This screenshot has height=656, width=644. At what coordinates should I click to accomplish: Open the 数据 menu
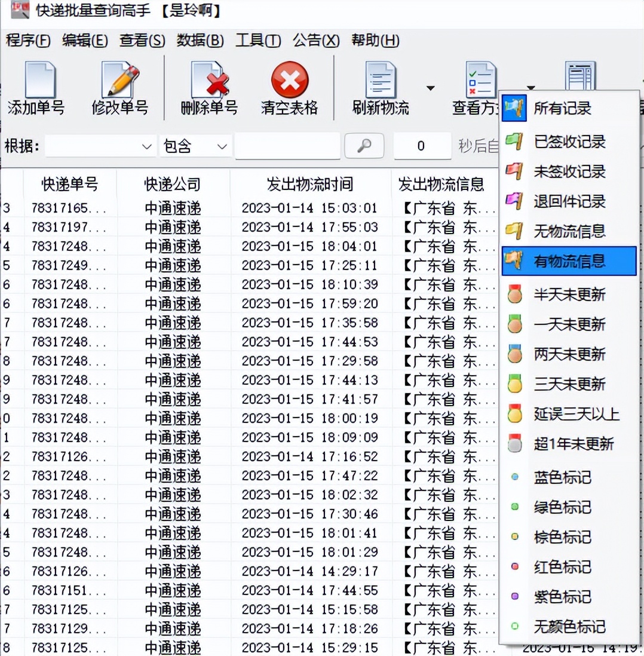(200, 41)
